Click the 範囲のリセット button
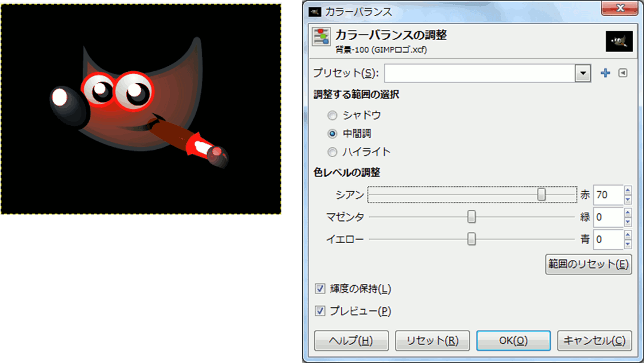Image resolution: width=644 pixels, height=363 pixels. tap(588, 264)
